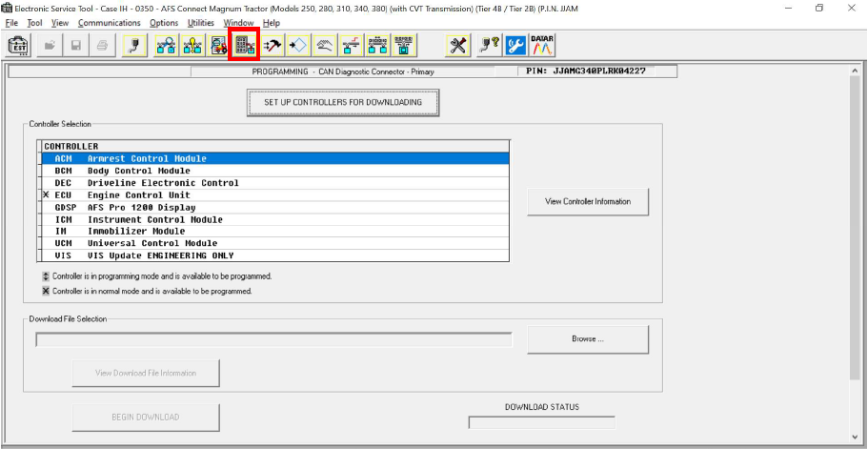
Task: Click the floppy disk save icon
Action: pos(76,46)
